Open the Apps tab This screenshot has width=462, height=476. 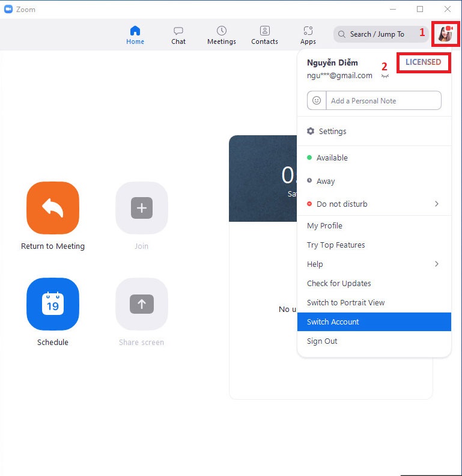coord(308,35)
